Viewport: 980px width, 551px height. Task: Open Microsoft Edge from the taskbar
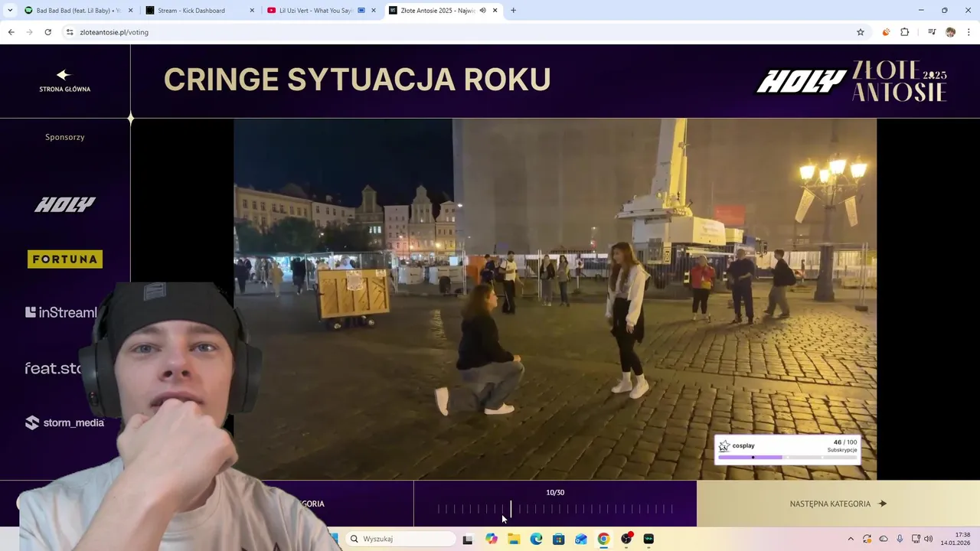tap(536, 539)
